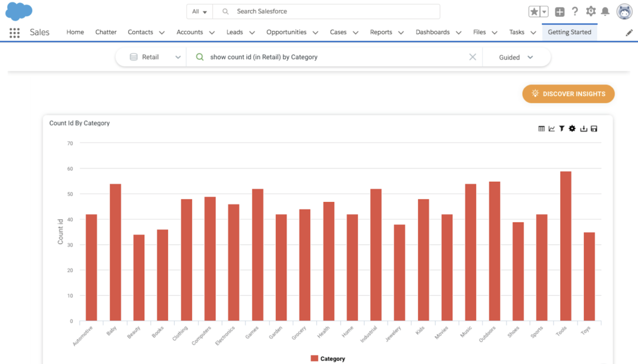Viewport: 638px width, 364px height.
Task: Expand the Reports menu chevron
Action: pyautogui.click(x=401, y=33)
